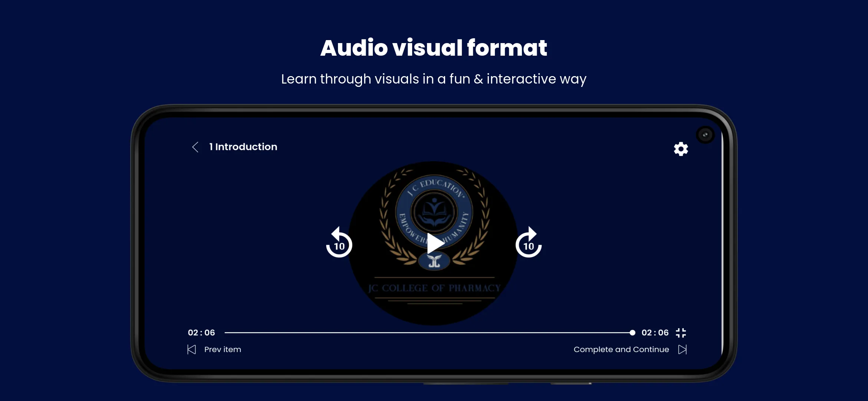This screenshot has height=401, width=868.
Task: Go back with the left chevron arrow
Action: coord(195,147)
